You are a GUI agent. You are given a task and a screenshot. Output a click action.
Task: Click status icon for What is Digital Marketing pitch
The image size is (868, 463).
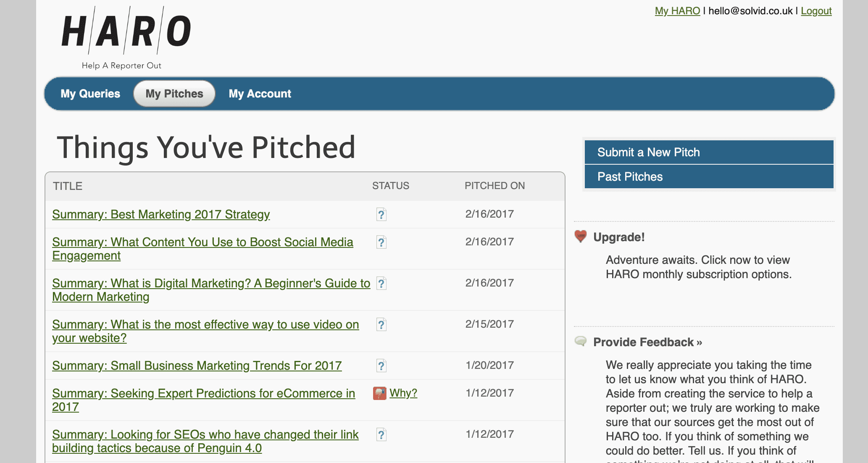click(x=381, y=283)
